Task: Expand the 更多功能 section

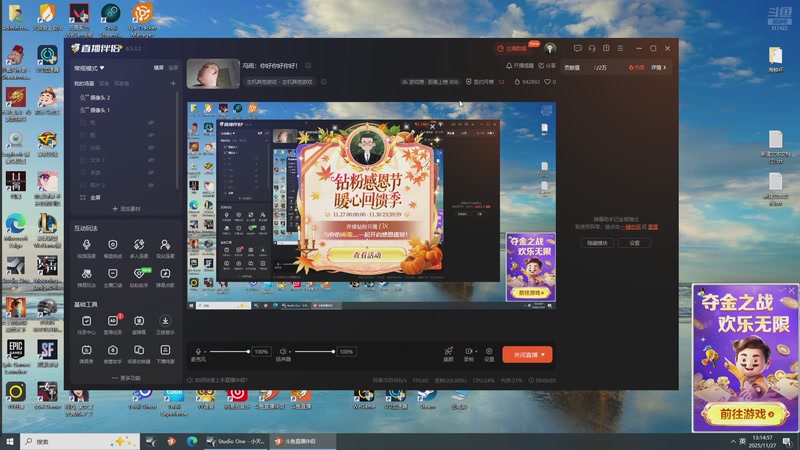Action: pos(126,378)
